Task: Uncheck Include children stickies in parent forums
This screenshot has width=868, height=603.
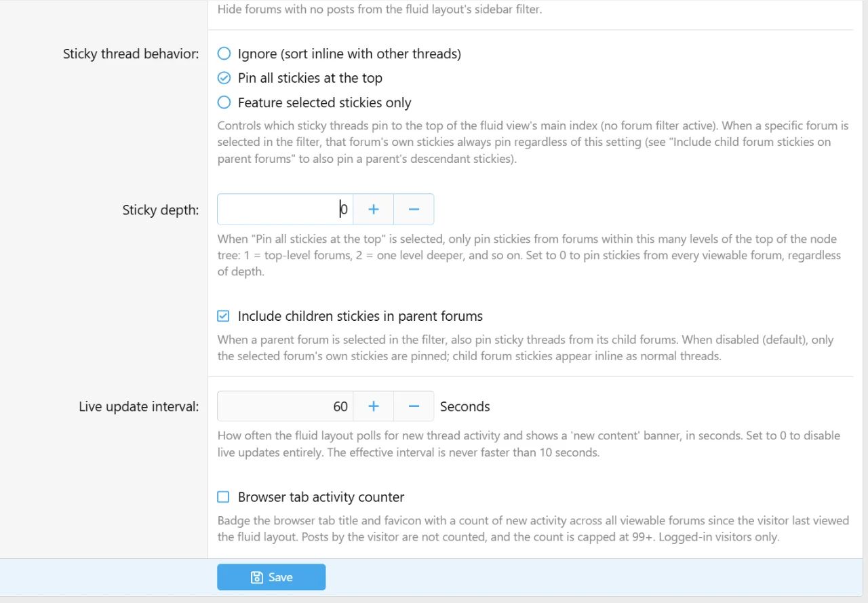Action: click(223, 316)
